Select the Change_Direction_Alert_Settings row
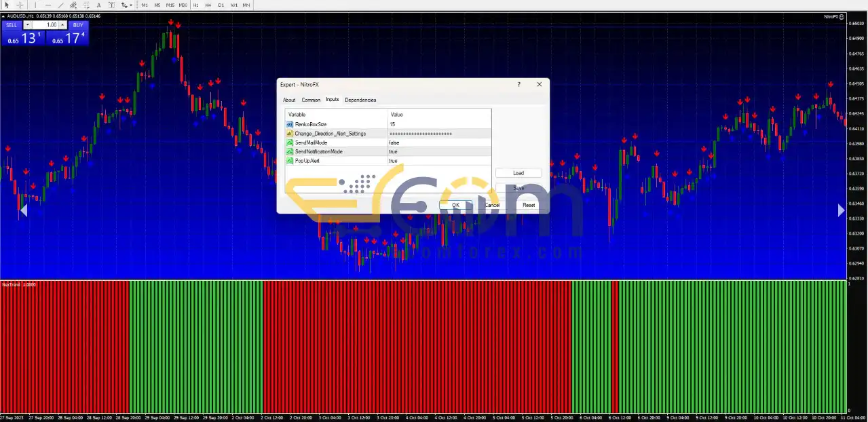 (x=388, y=134)
